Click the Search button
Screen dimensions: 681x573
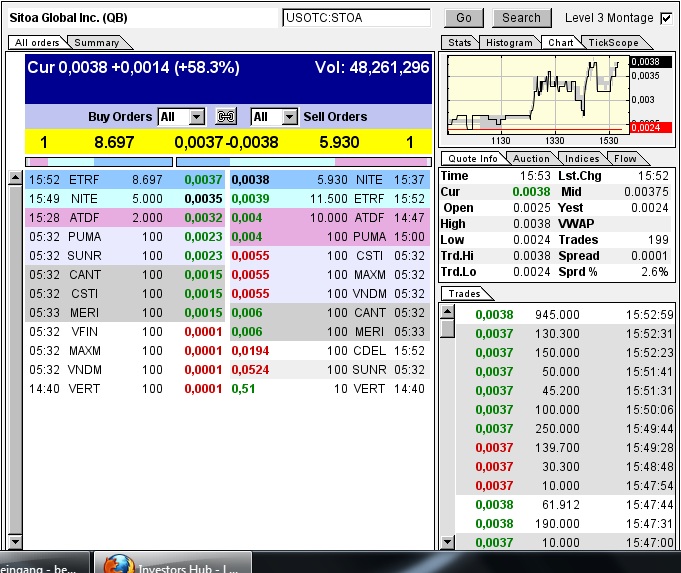pyautogui.click(x=521, y=18)
